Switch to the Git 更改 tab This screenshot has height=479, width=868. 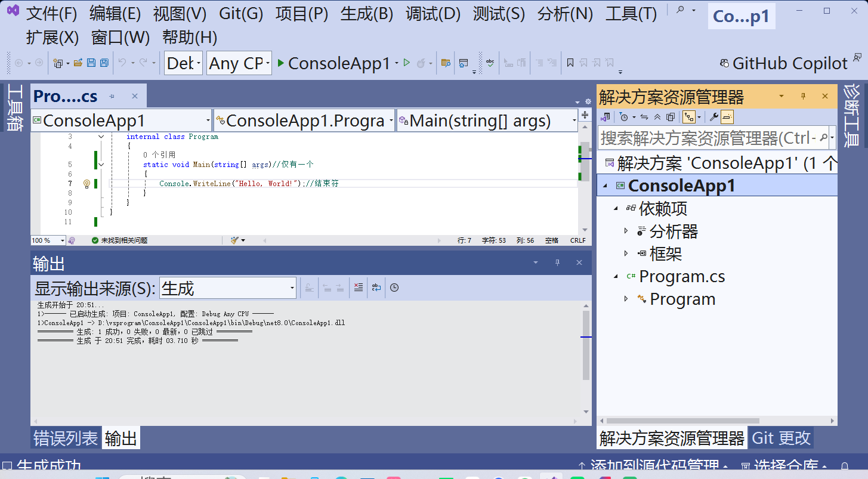781,438
